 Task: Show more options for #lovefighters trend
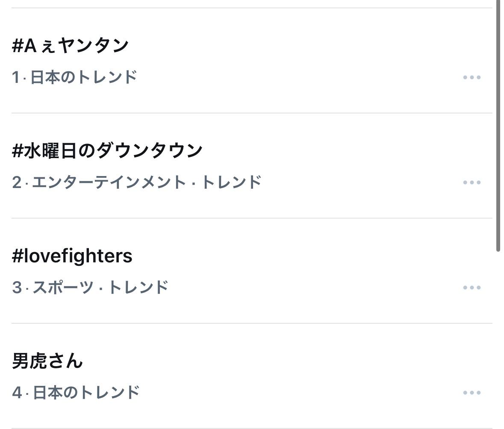pos(472,288)
